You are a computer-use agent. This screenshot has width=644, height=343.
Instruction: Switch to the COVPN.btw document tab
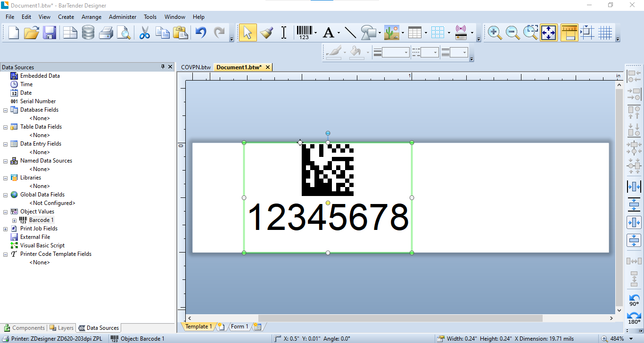(x=196, y=67)
